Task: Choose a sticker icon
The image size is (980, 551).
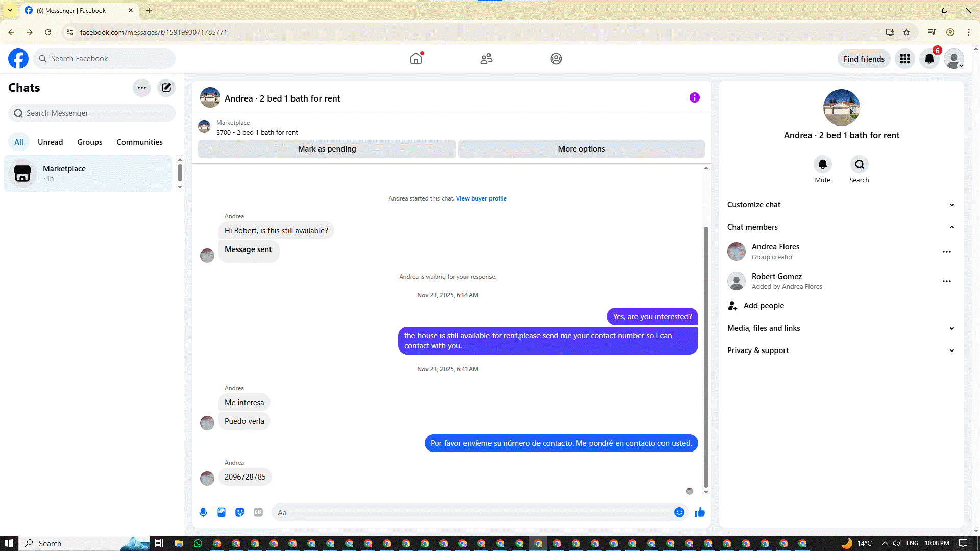Action: (240, 512)
